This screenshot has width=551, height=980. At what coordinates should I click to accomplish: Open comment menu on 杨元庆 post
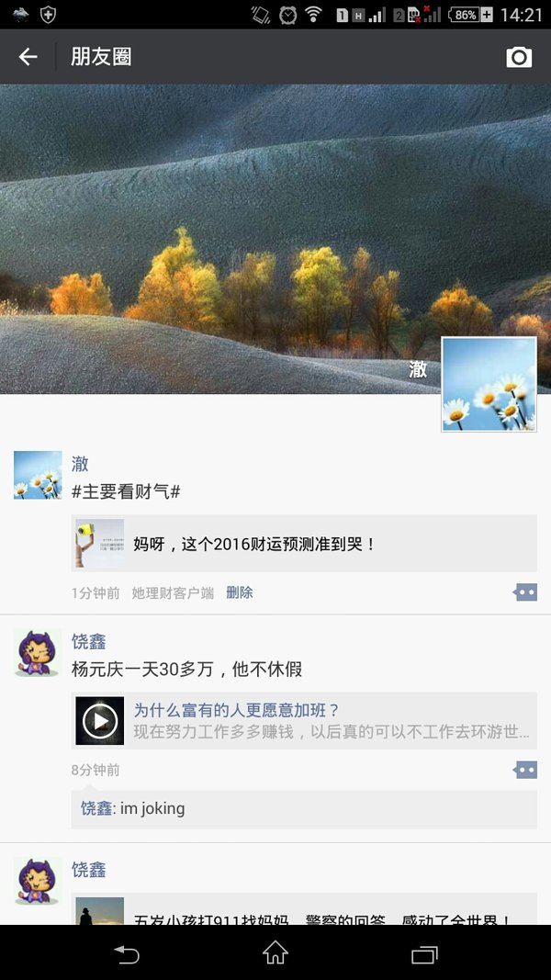(524, 770)
